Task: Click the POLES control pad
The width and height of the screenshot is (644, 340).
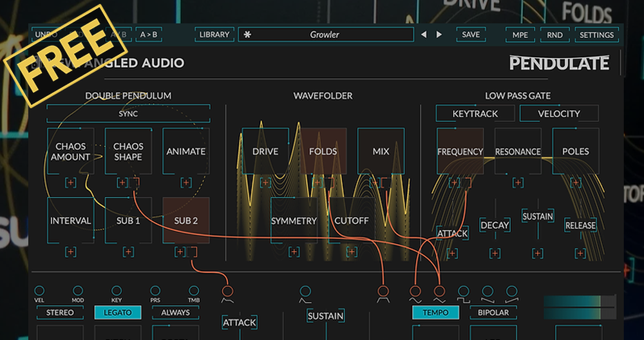Action: pos(576,151)
